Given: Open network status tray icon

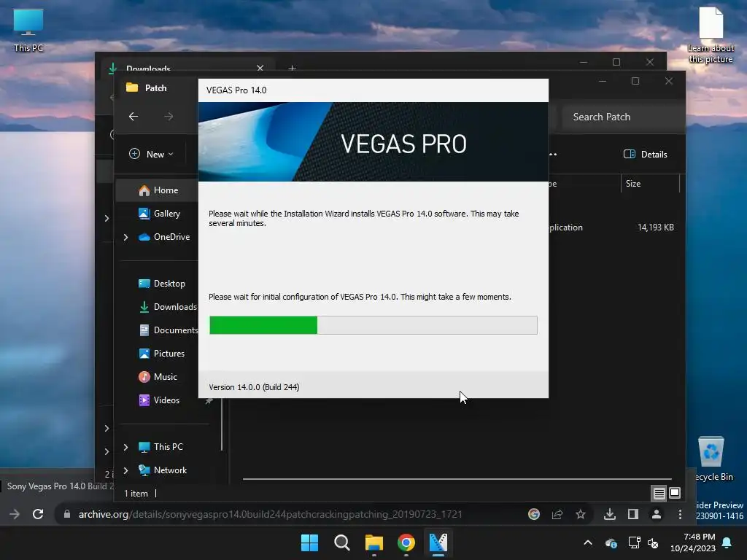Looking at the screenshot, I should point(634,542).
